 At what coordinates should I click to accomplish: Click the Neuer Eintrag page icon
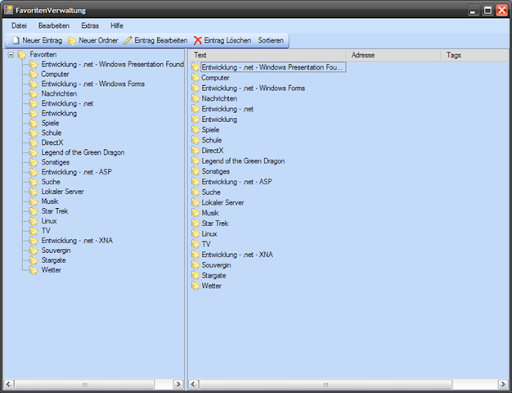click(x=16, y=40)
